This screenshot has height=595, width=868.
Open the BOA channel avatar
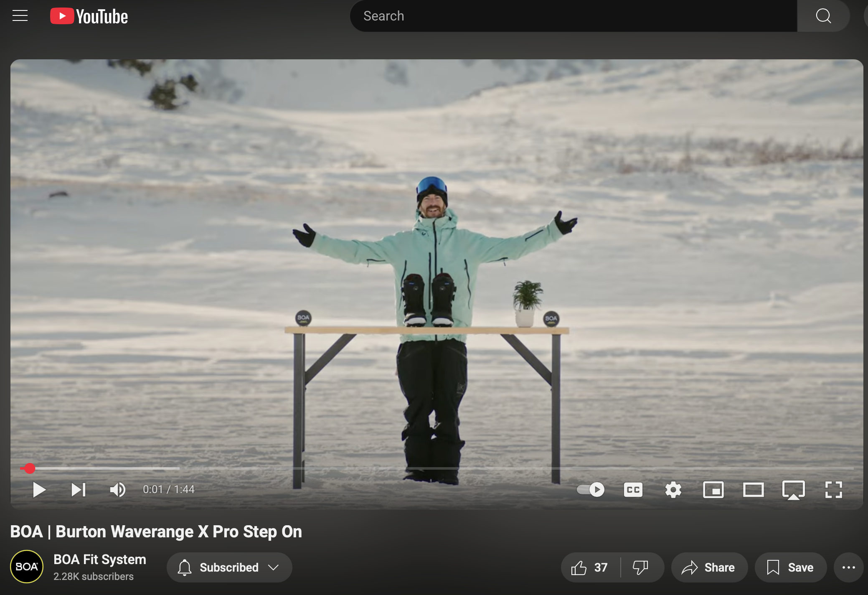tap(27, 567)
